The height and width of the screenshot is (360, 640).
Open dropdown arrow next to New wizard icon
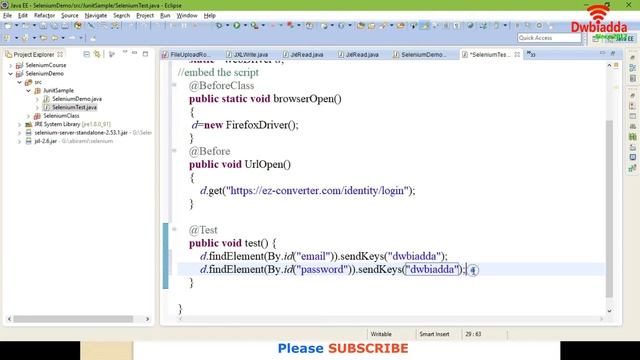tap(16, 25)
